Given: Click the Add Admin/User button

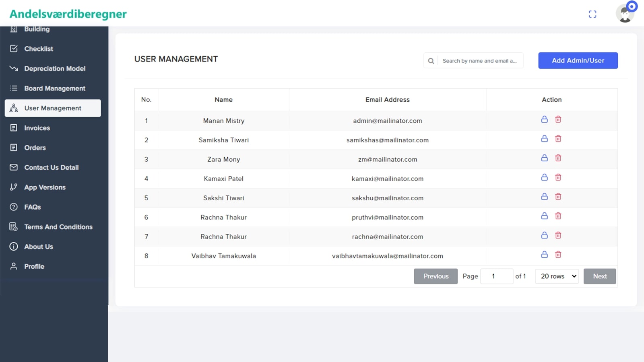Looking at the screenshot, I should coord(578,61).
